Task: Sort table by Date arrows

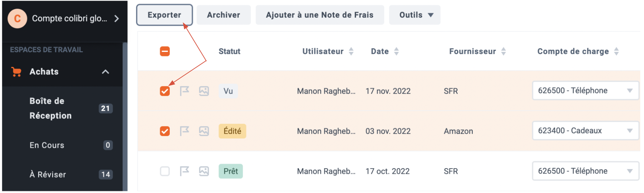Action: click(396, 51)
